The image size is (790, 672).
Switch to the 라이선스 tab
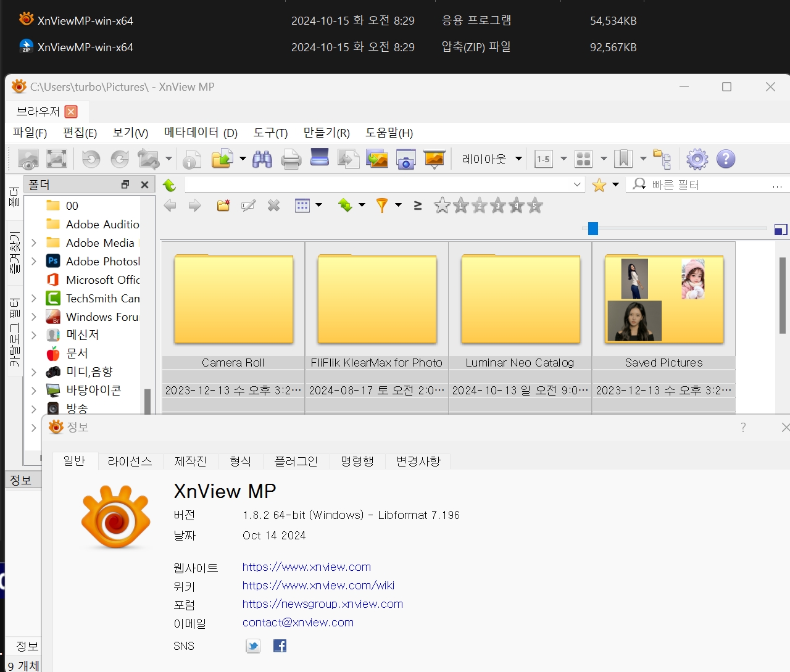[x=130, y=462]
